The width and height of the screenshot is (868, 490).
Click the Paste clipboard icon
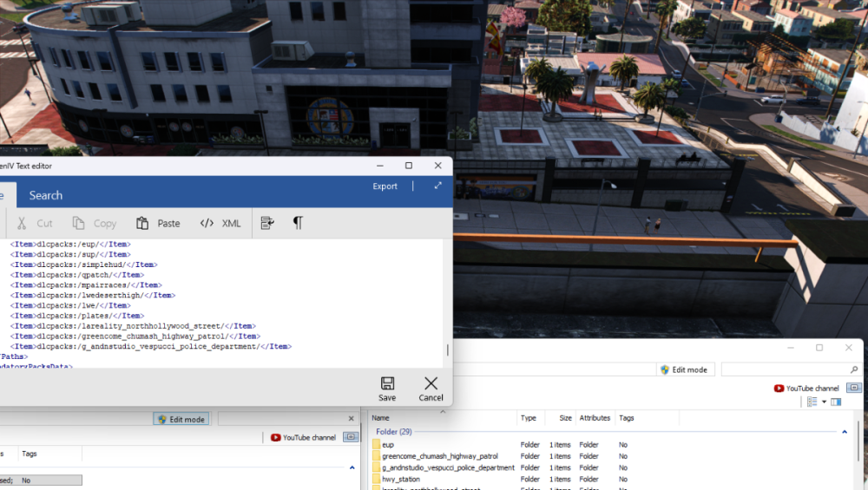point(142,223)
